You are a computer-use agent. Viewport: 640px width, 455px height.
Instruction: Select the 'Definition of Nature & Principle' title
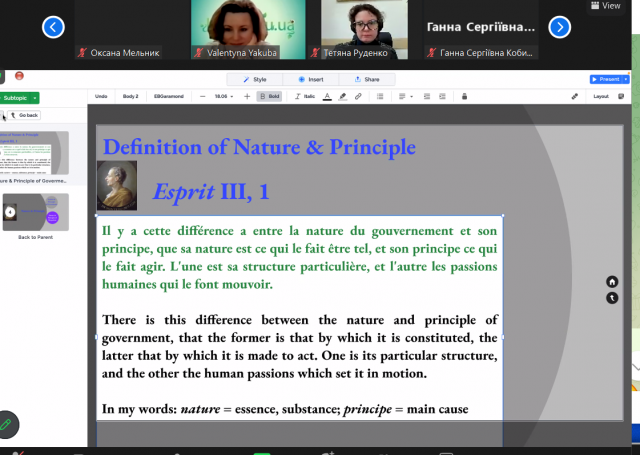(259, 147)
